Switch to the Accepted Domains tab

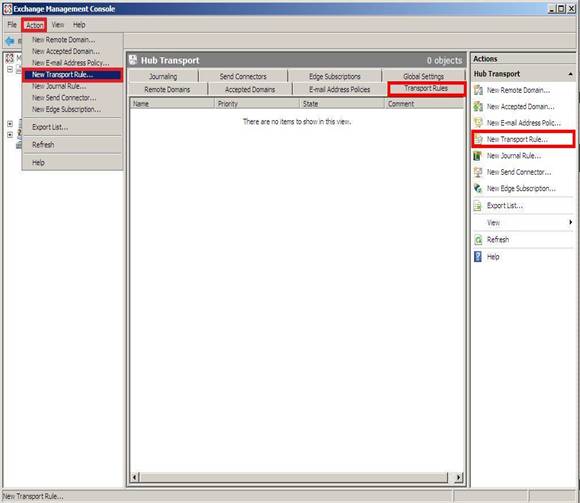pos(250,90)
